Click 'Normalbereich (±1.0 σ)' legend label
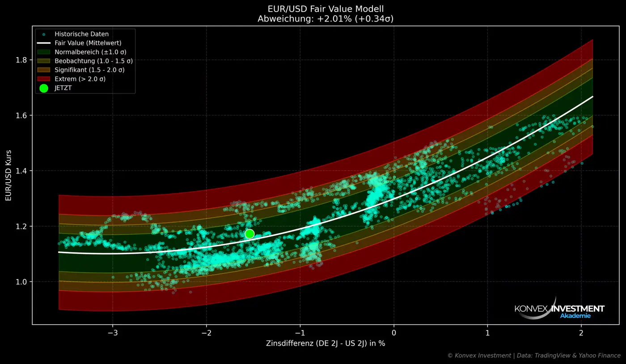 [91, 52]
